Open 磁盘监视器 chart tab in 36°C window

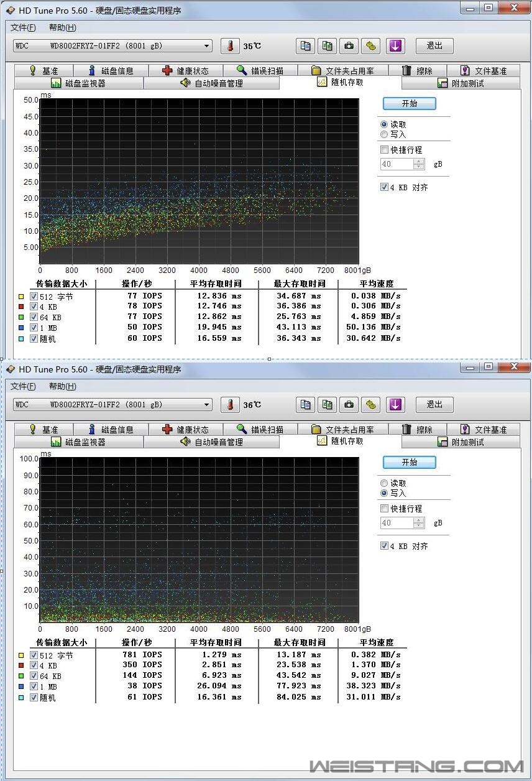pos(78,442)
